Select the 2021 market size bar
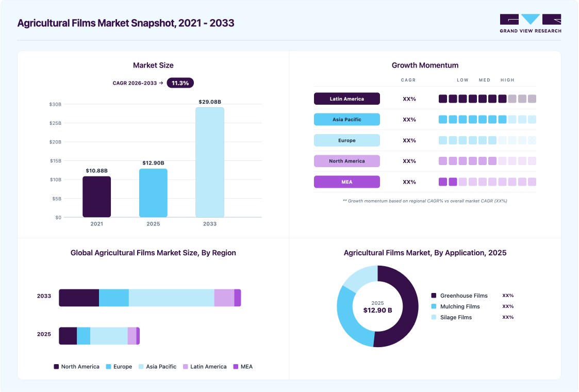Viewport: 579px width, 392px height. (97, 197)
